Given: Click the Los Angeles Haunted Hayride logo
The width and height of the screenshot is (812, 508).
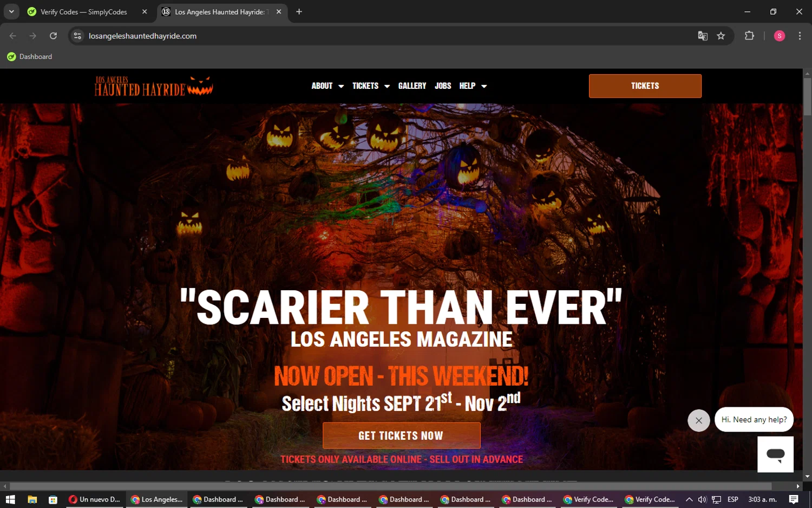Looking at the screenshot, I should pyautogui.click(x=154, y=86).
